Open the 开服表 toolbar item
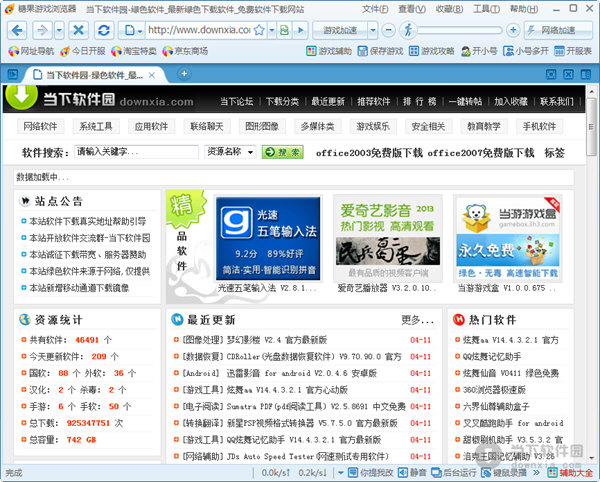This screenshot has width=600, height=482. pos(573,51)
